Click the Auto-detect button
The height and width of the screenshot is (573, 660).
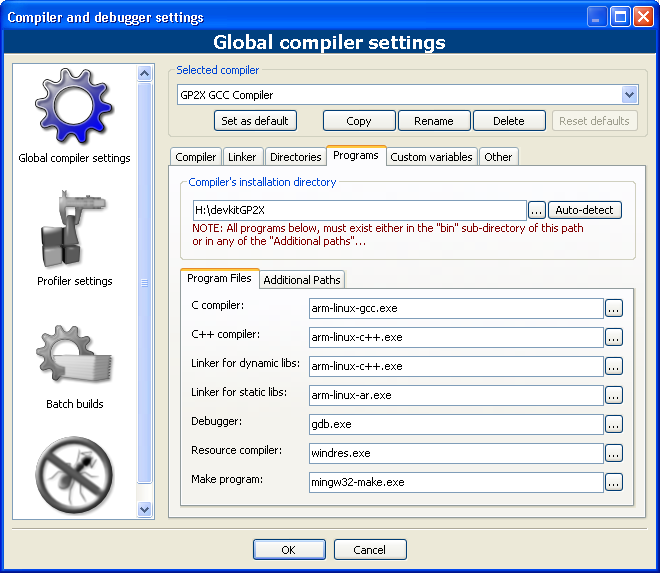[585, 211]
